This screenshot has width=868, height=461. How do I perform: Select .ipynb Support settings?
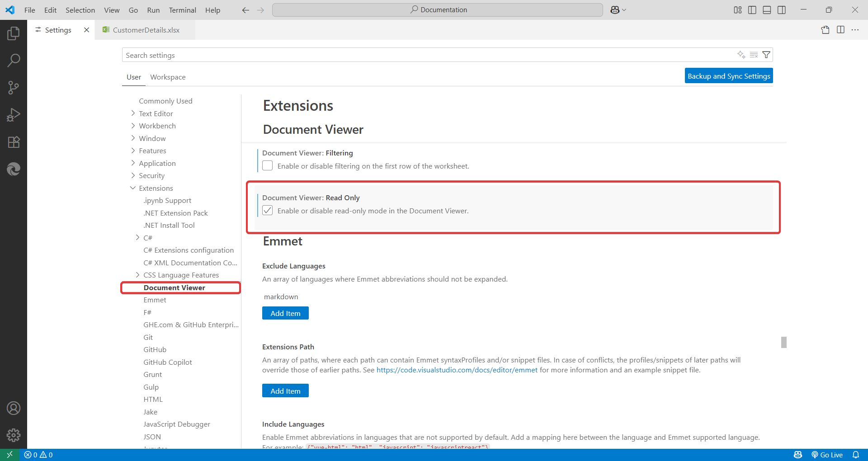click(167, 200)
